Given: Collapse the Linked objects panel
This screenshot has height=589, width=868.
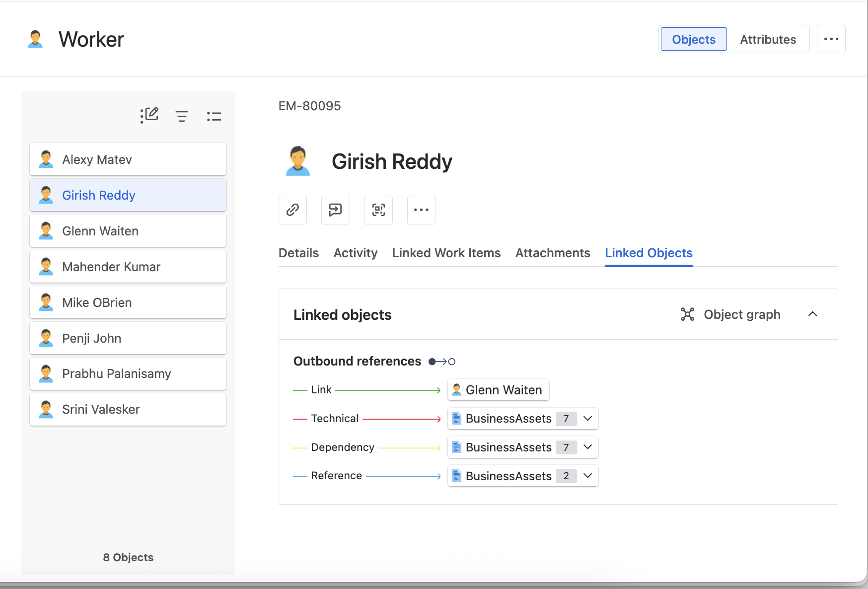Looking at the screenshot, I should click(x=813, y=314).
